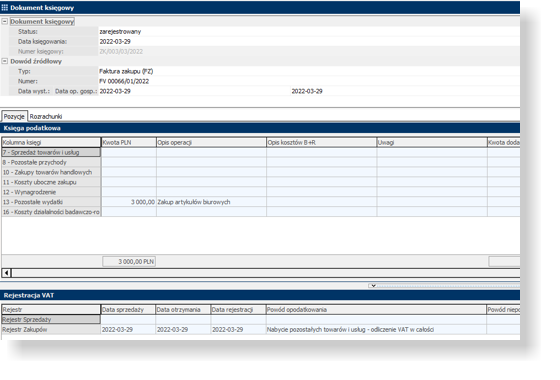Select row 7 - Sprzedaż towarów i usług
Viewport: 560px width, 380px height.
51,152
